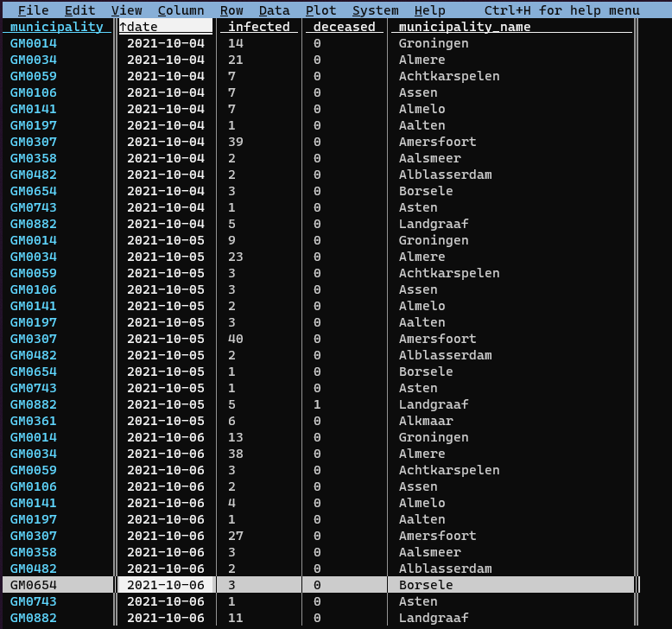Open the Help menu

point(430,10)
